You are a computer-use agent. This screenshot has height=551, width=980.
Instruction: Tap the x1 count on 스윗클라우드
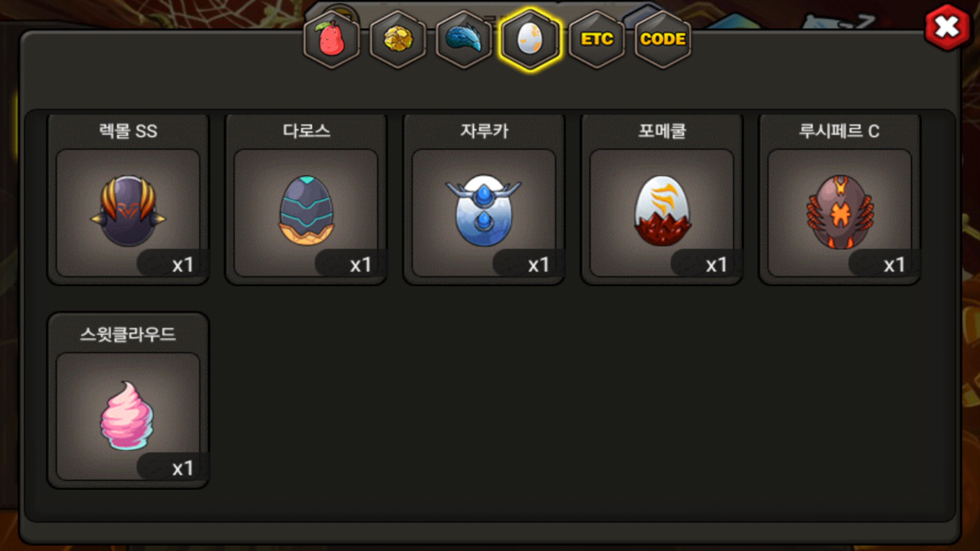(x=182, y=468)
